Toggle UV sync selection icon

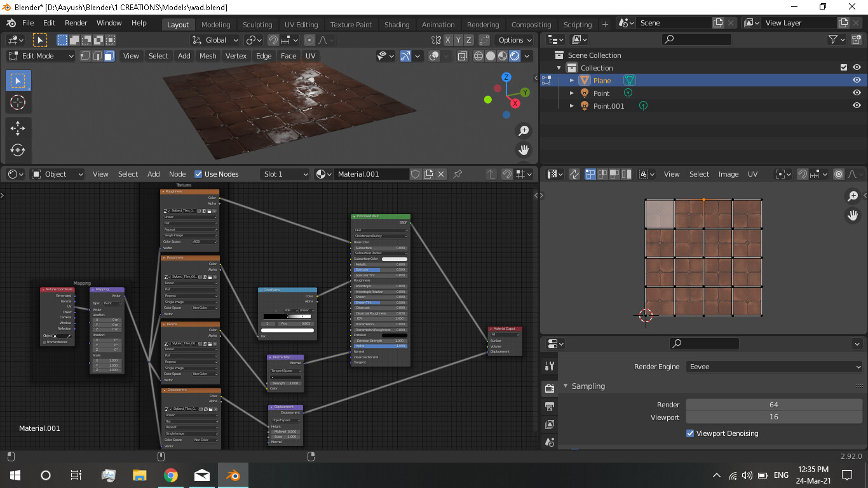[x=574, y=174]
